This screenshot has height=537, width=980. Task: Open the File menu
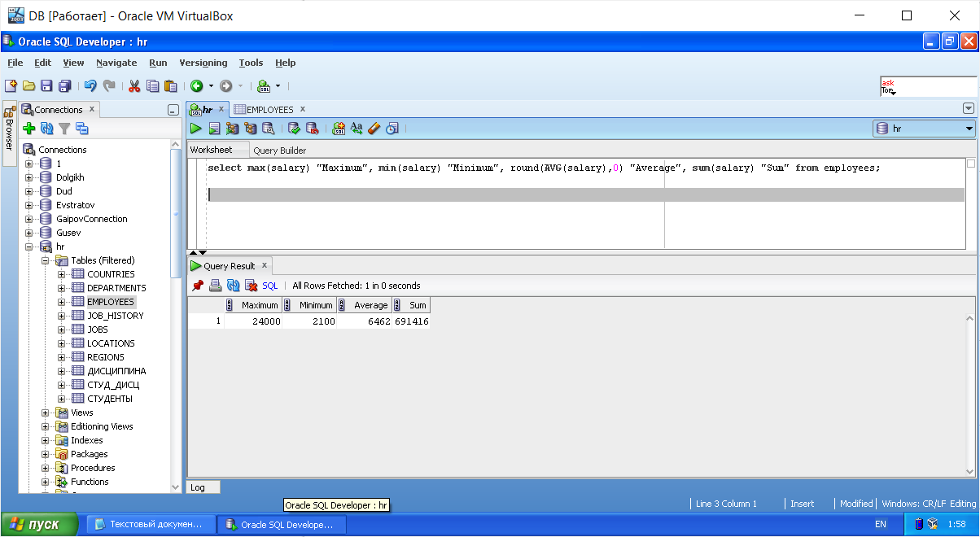[15, 63]
